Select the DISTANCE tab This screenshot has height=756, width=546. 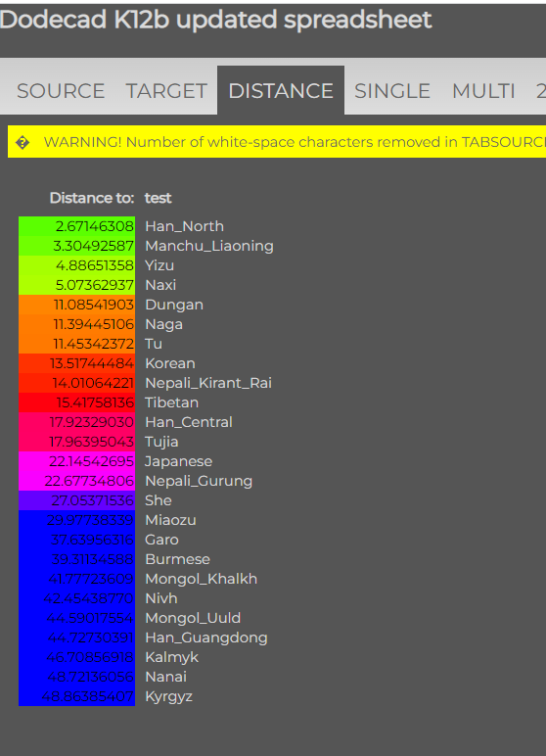coord(281,91)
